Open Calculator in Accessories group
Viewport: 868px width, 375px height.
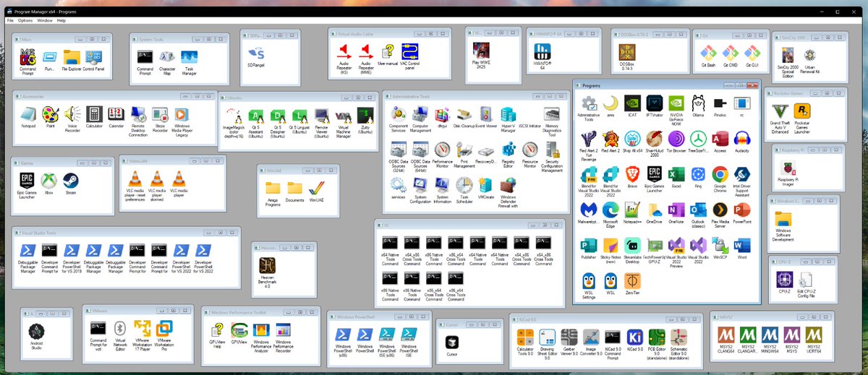[x=94, y=113]
